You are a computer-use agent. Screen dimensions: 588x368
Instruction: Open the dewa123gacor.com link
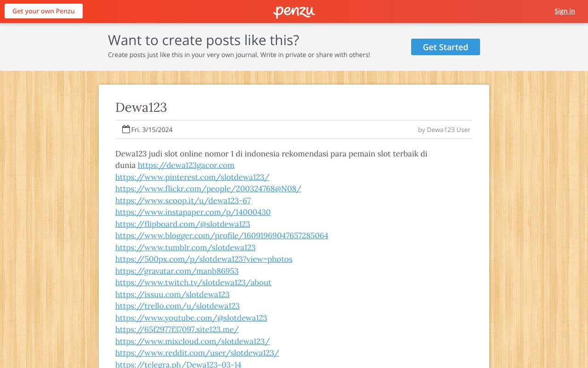point(186,165)
